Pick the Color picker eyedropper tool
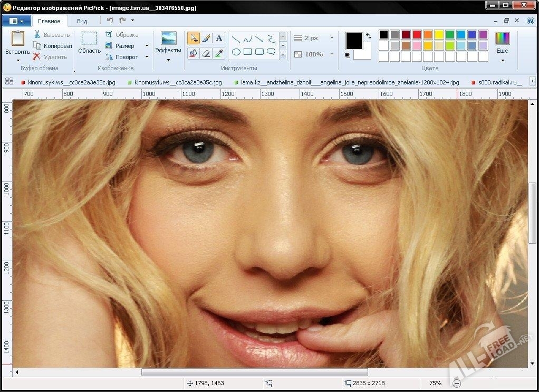This screenshot has height=392, width=539. pyautogui.click(x=219, y=53)
